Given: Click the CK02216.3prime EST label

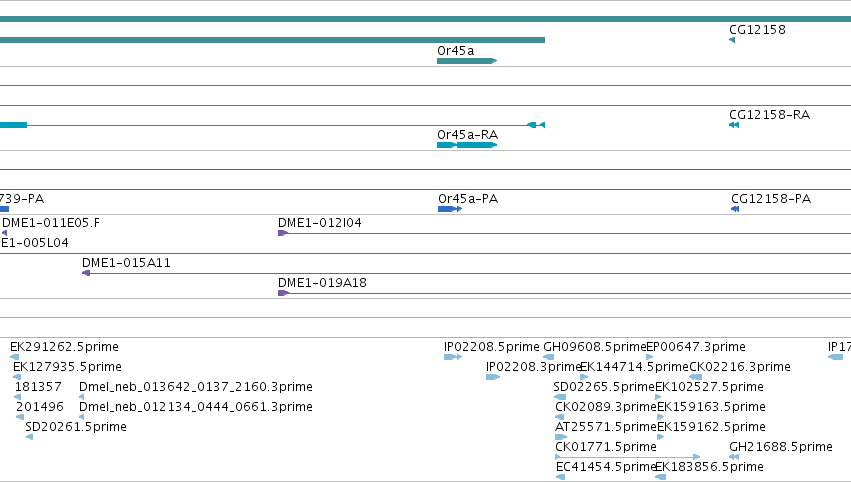Looking at the screenshot, I should pos(740,366).
